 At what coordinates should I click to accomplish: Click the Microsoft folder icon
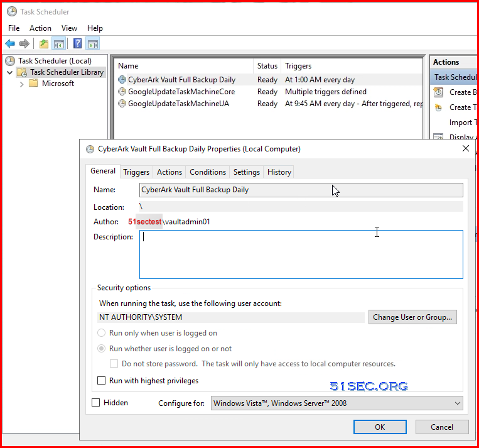(x=33, y=83)
